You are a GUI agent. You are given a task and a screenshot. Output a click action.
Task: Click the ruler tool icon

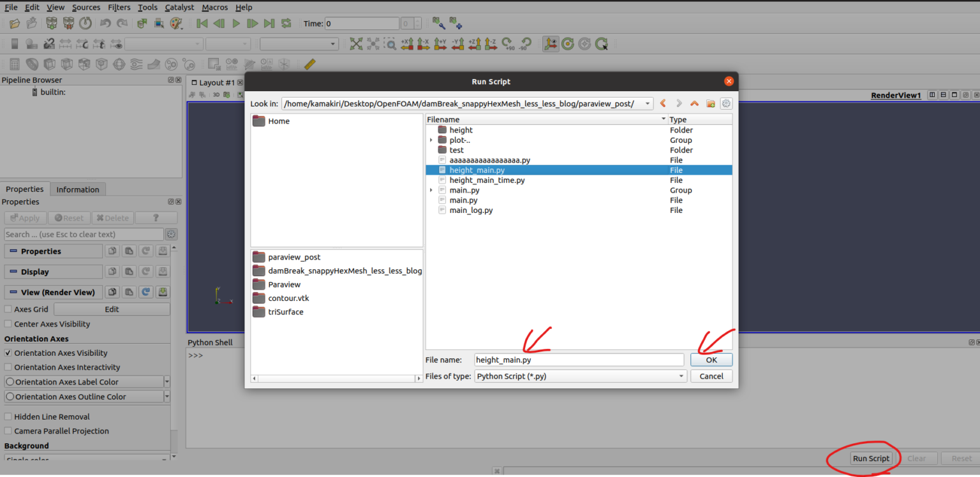pyautogui.click(x=309, y=64)
